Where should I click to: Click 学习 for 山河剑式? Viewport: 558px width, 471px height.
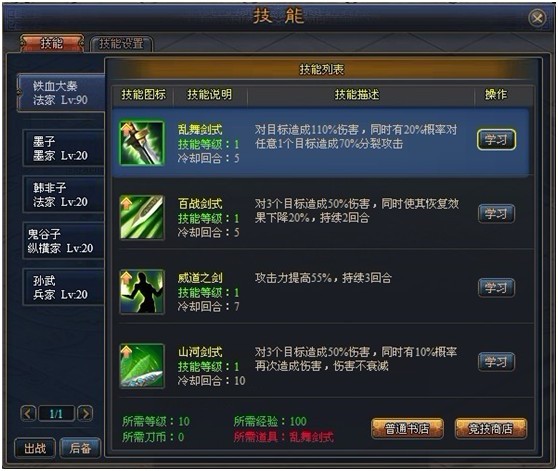coord(496,362)
